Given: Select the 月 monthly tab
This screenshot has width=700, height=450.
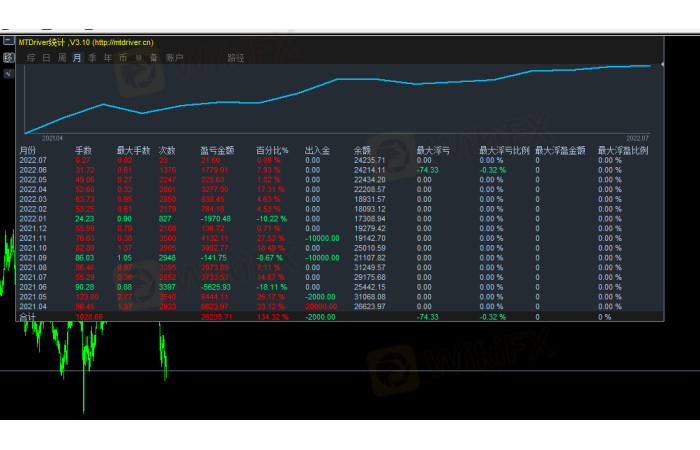Looking at the screenshot, I should (x=77, y=58).
